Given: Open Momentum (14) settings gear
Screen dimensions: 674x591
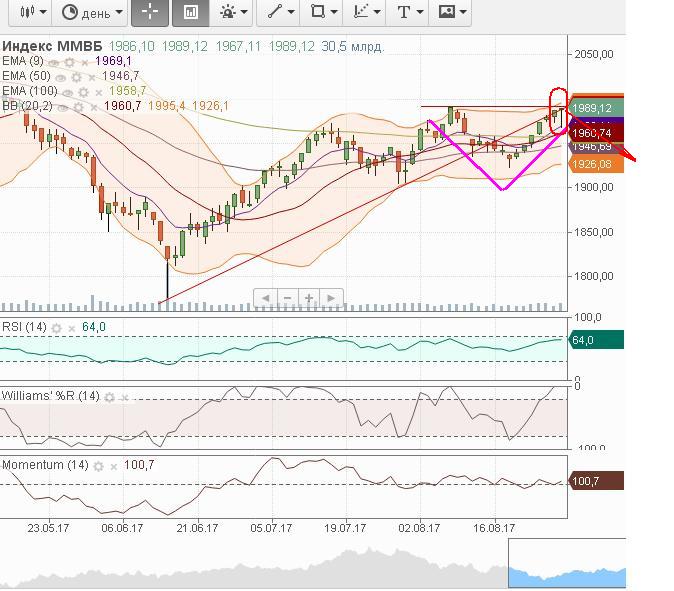Looking at the screenshot, I should click(98, 467).
